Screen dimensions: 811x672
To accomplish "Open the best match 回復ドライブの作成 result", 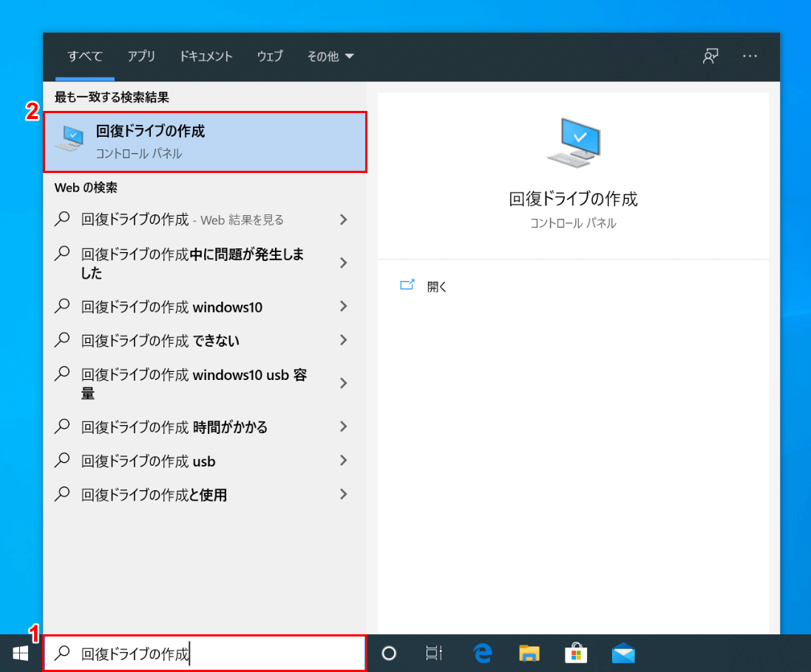I will [206, 142].
